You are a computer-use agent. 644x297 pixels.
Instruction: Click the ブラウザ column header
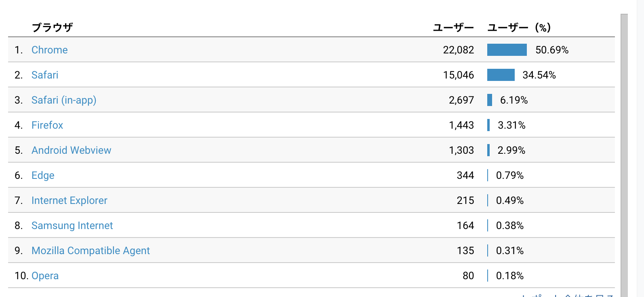(52, 28)
